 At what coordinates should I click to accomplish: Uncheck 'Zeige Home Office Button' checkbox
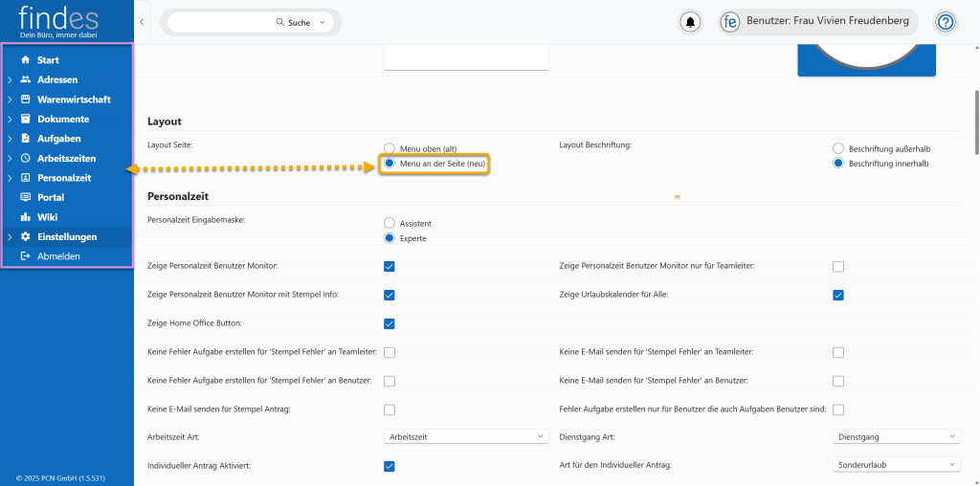click(x=390, y=323)
